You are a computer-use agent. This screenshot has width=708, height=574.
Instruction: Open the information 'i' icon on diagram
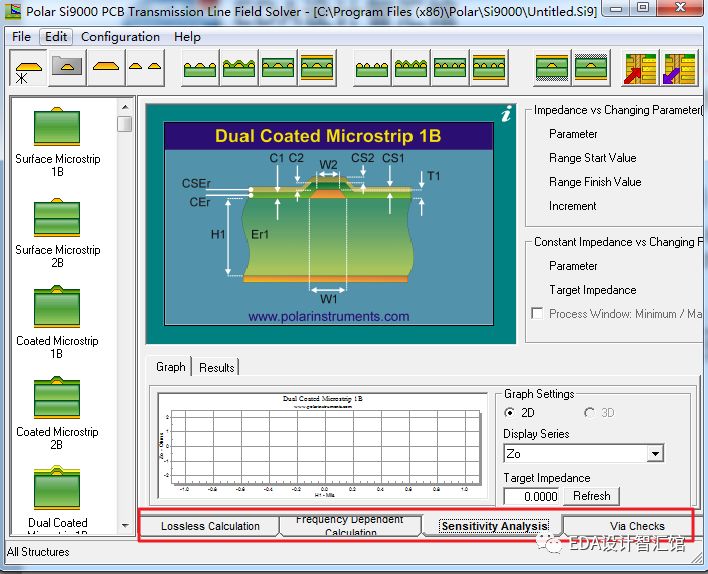(507, 114)
